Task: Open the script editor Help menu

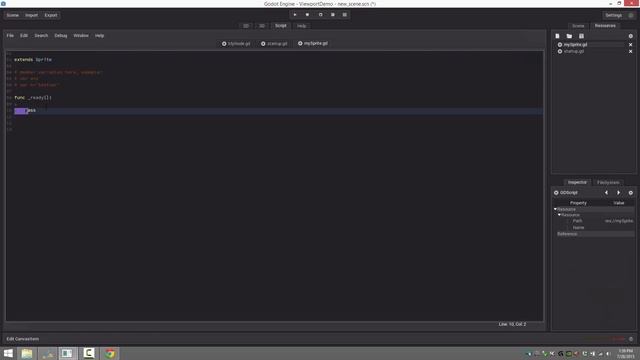Action: pos(100,36)
